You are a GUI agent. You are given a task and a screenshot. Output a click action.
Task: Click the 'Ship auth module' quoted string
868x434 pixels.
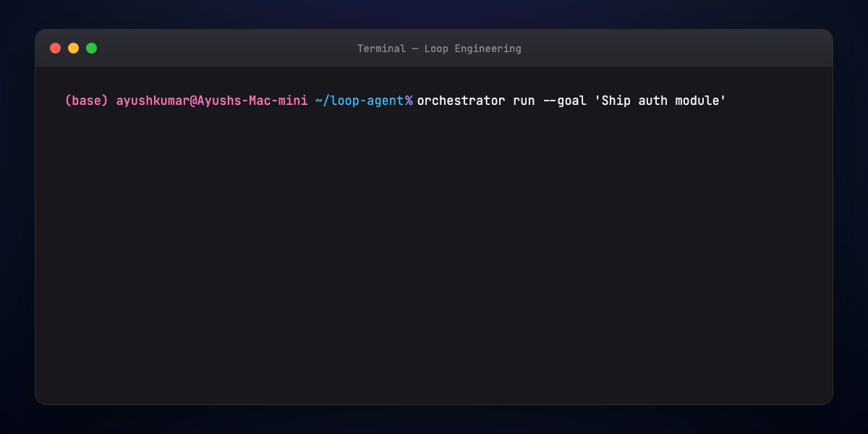(660, 101)
